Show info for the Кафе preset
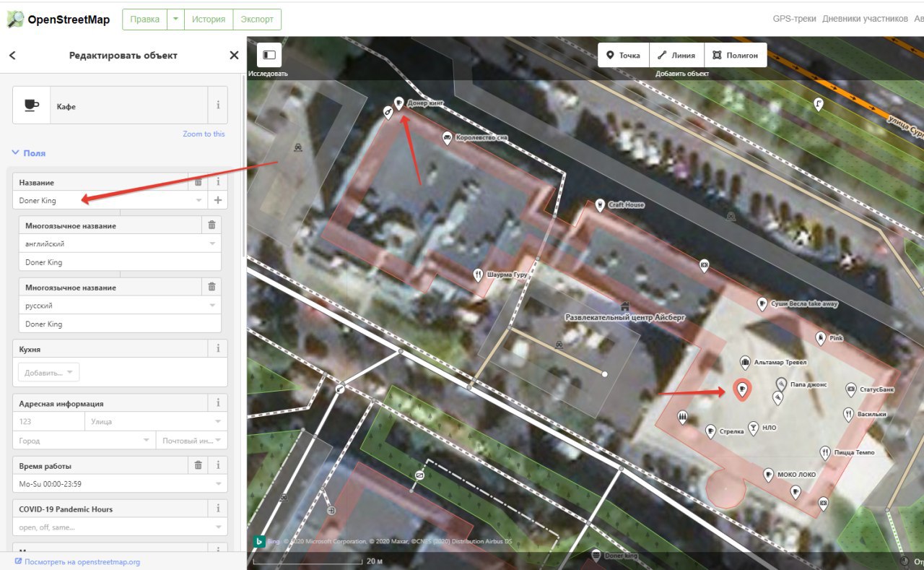The height and width of the screenshot is (570, 924). pos(218,105)
